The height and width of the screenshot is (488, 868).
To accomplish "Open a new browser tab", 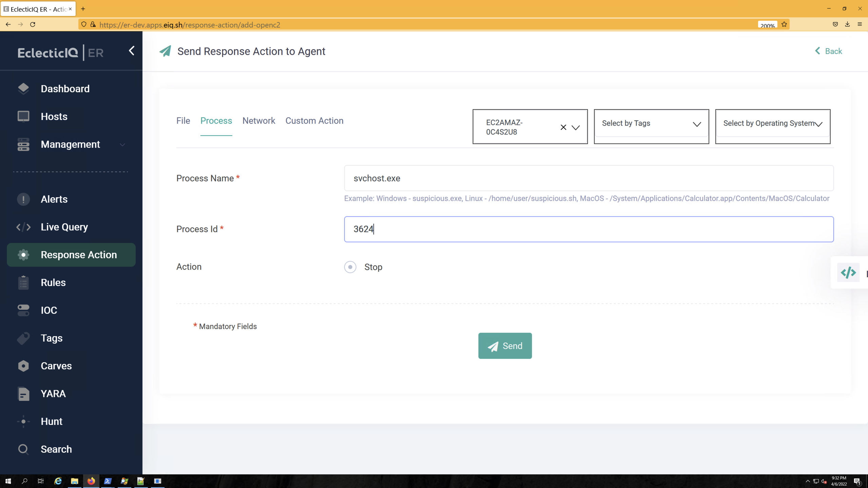I will coord(83,9).
